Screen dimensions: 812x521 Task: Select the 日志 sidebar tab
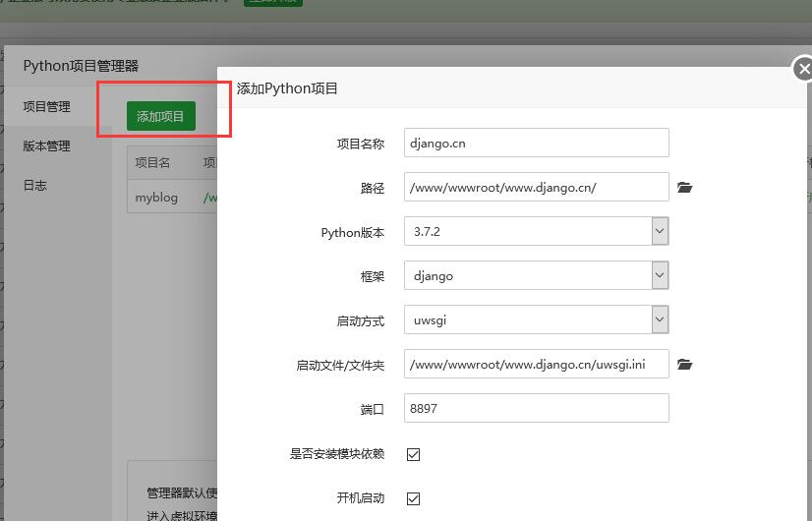tap(35, 185)
